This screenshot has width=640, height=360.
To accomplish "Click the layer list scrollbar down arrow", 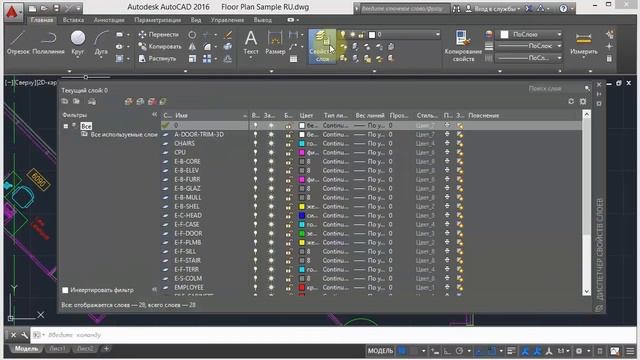I will tap(587, 291).
